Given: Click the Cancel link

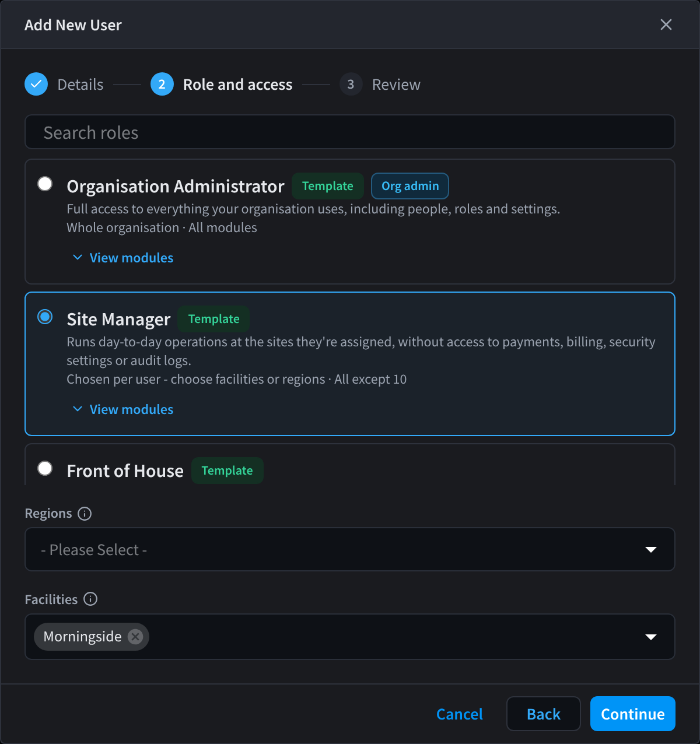Looking at the screenshot, I should (460, 714).
